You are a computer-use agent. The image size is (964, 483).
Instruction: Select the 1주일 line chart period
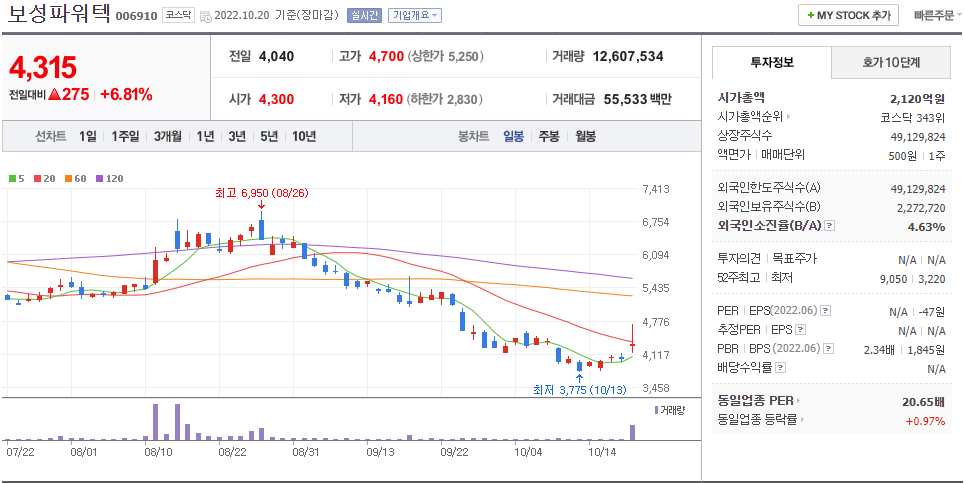pyautogui.click(x=125, y=136)
